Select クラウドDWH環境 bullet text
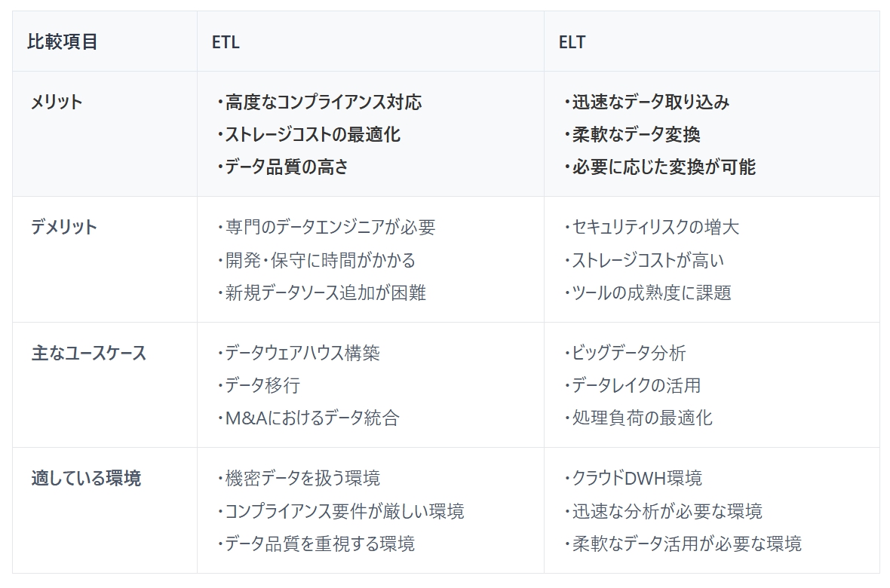 637,478
